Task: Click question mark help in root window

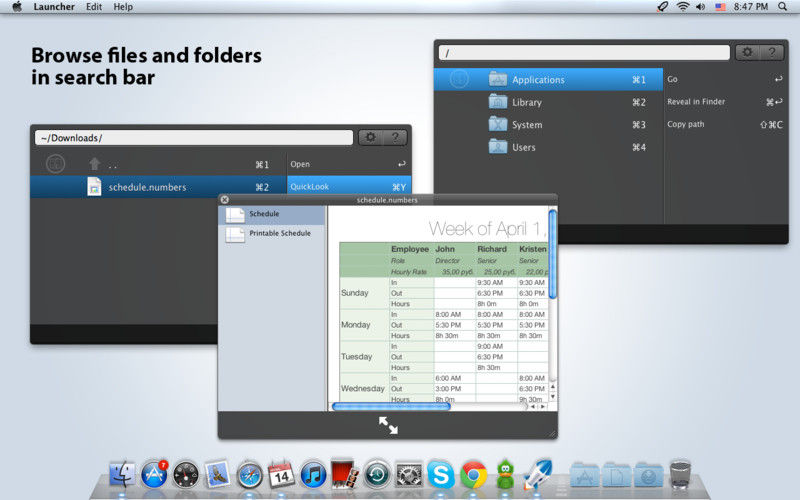Action: coord(772,52)
